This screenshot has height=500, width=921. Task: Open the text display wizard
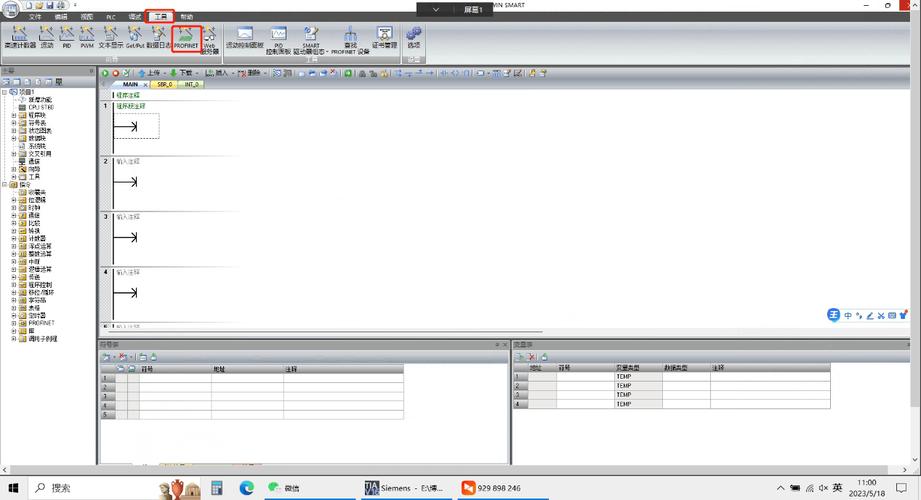111,37
